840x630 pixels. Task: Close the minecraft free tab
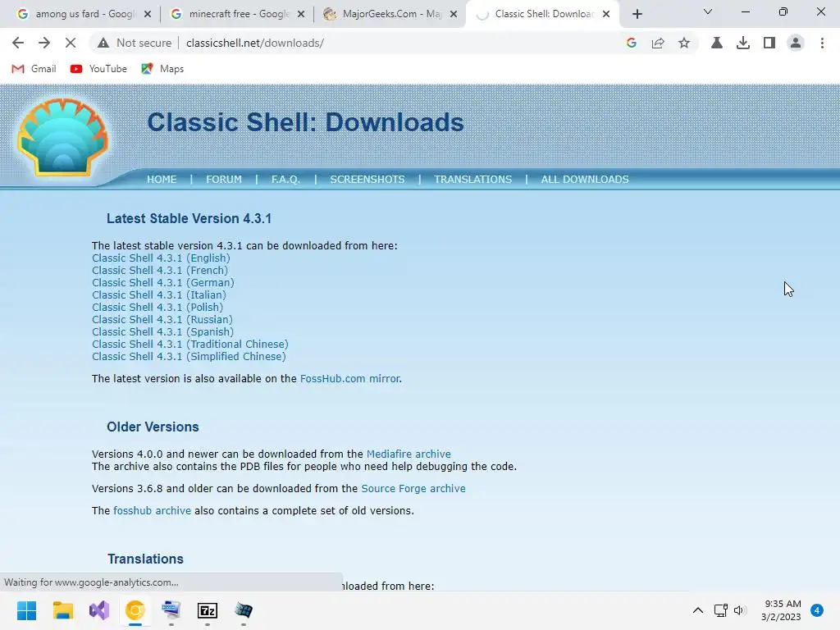[301, 14]
